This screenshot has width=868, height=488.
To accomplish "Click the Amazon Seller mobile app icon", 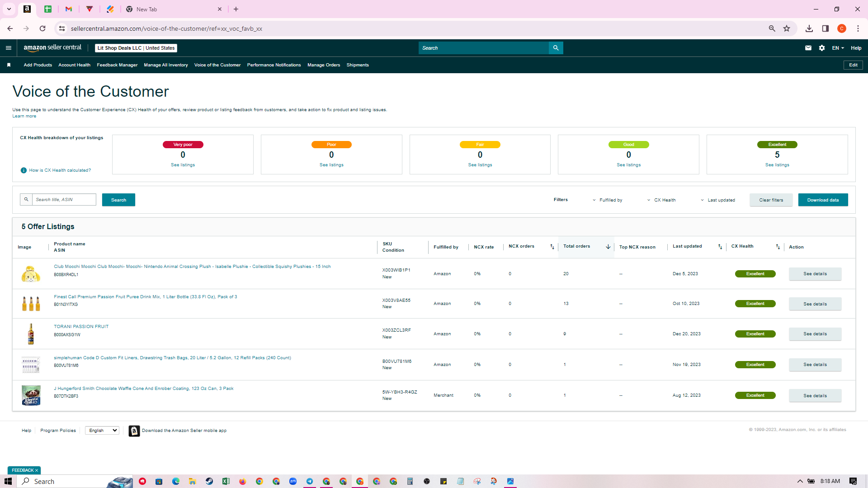I will click(x=134, y=431).
